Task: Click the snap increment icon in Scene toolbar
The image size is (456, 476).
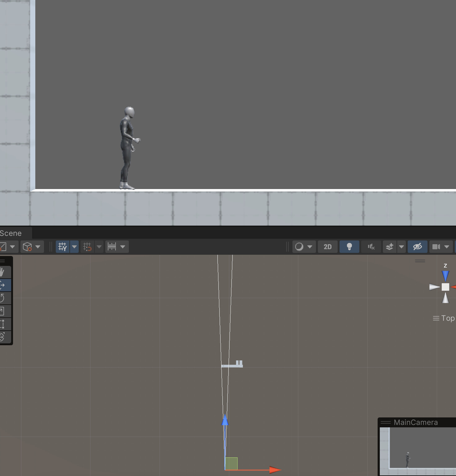Action: 88,247
